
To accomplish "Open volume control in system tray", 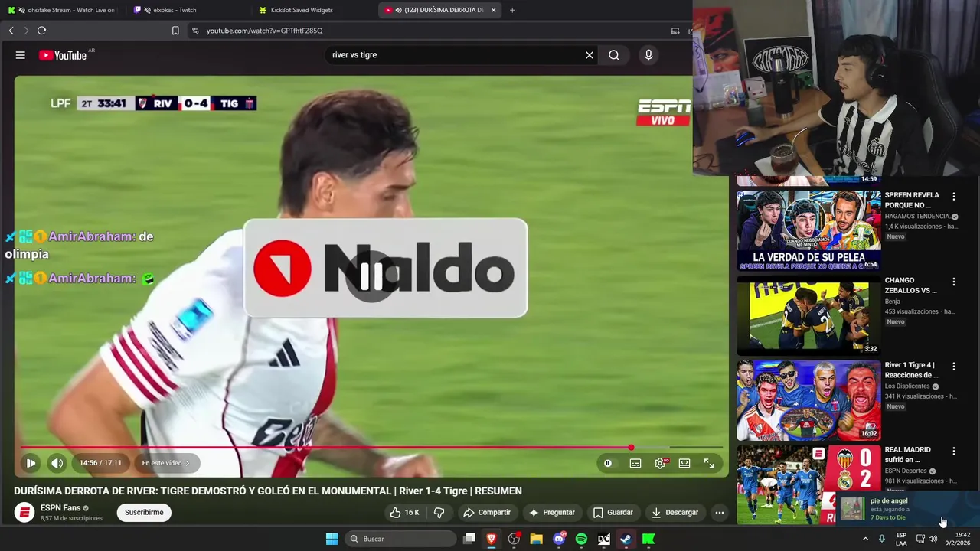I will (x=933, y=539).
